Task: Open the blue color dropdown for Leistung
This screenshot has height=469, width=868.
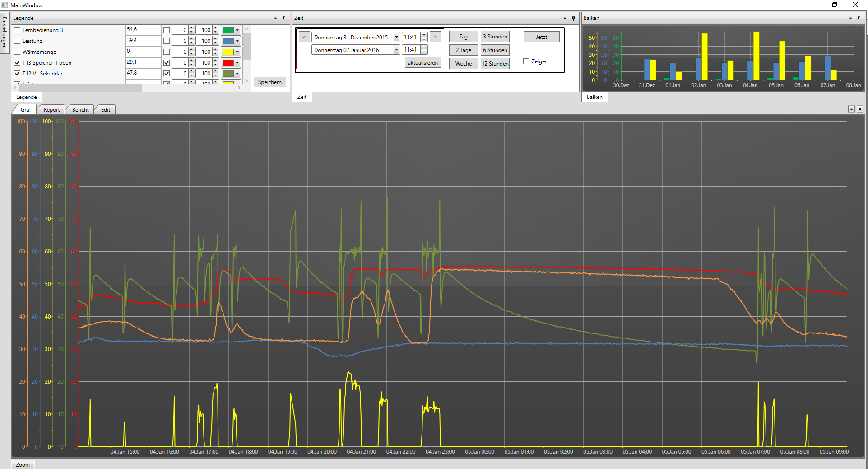Action: click(237, 41)
